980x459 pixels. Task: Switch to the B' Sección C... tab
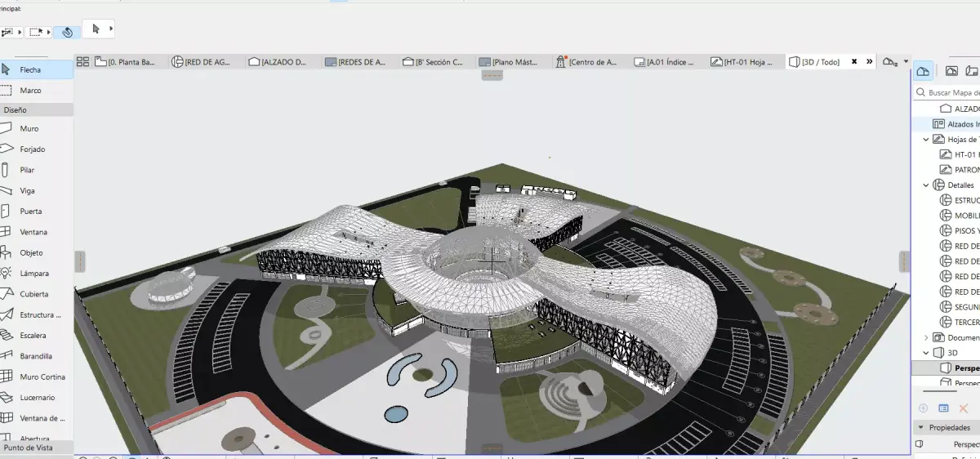[x=438, y=61]
